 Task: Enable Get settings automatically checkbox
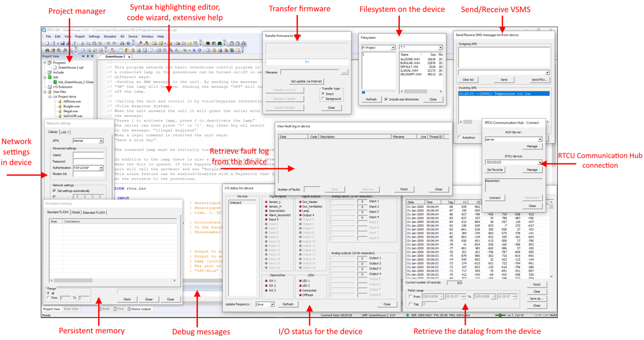click(54, 191)
